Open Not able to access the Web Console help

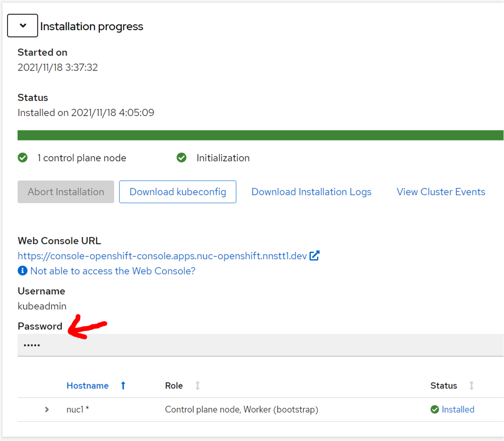113,271
